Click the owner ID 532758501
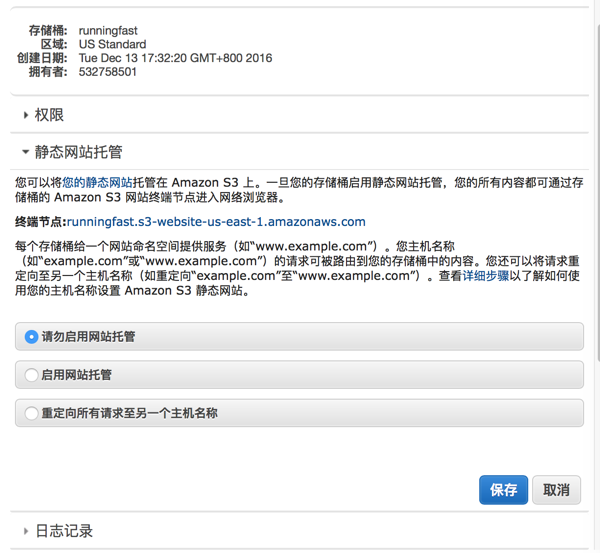This screenshot has height=553, width=600. click(x=108, y=72)
